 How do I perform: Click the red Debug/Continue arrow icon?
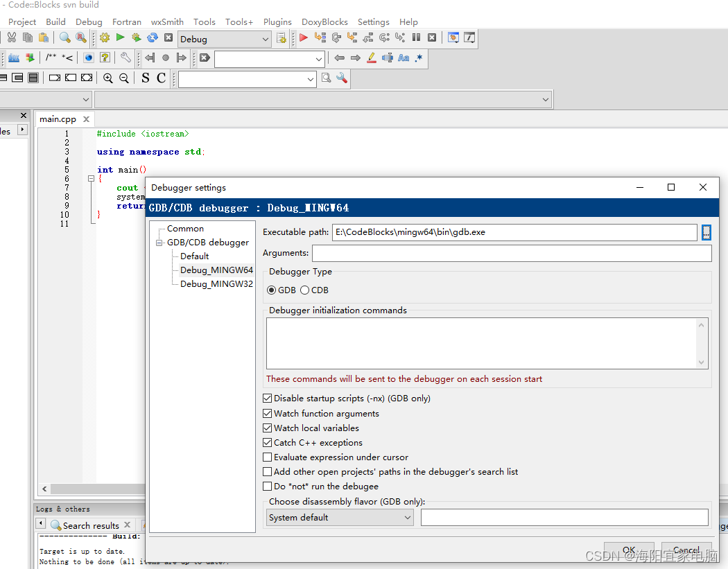(x=304, y=37)
